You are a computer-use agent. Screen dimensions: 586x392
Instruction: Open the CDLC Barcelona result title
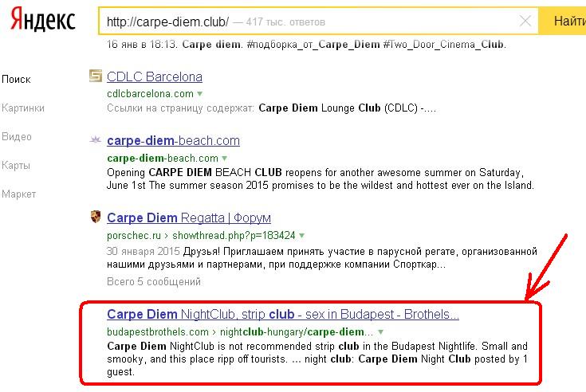155,77
